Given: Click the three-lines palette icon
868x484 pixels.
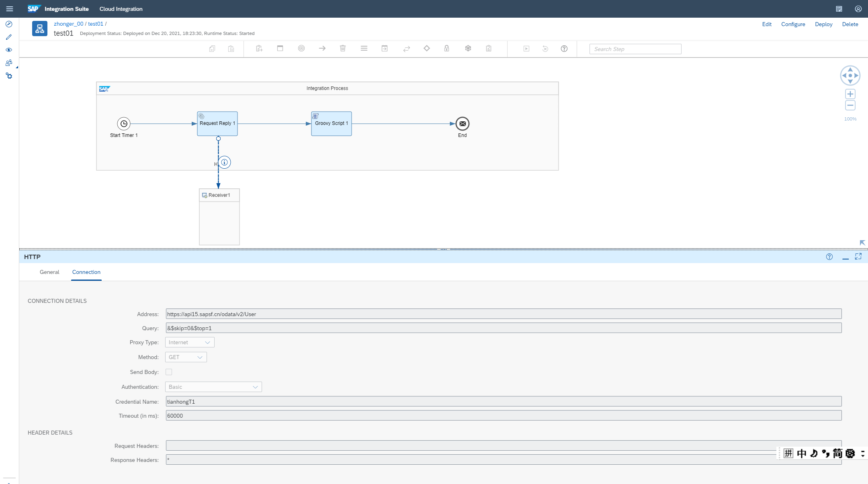Looking at the screenshot, I should (364, 49).
